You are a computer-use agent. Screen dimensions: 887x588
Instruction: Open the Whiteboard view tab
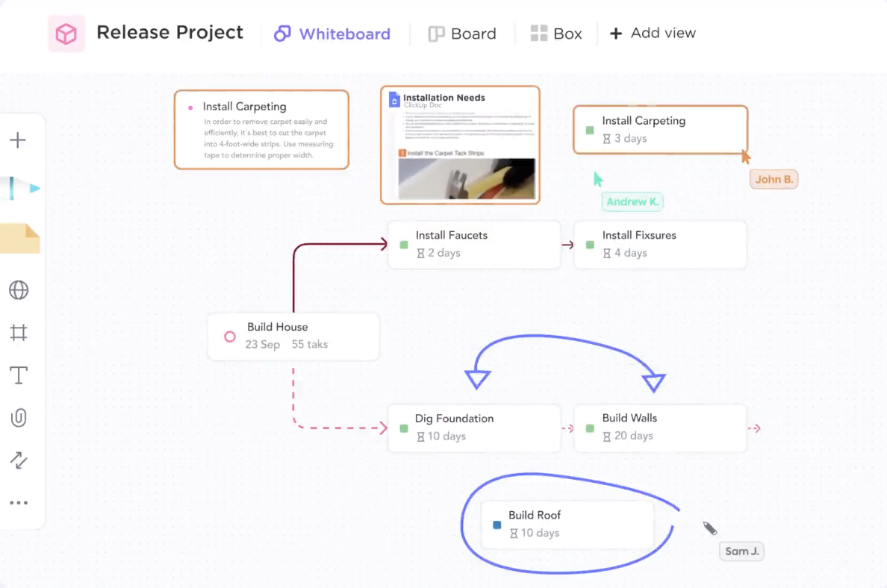333,33
